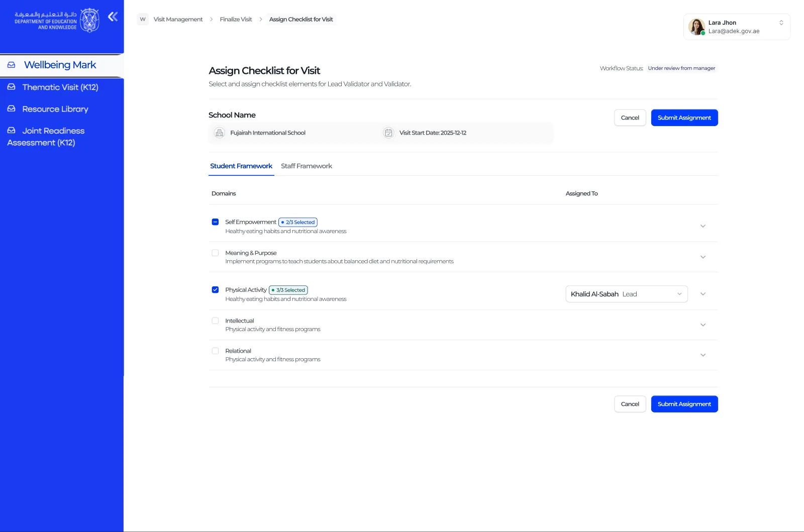Click the 3/3 Selected badge

coord(288,290)
